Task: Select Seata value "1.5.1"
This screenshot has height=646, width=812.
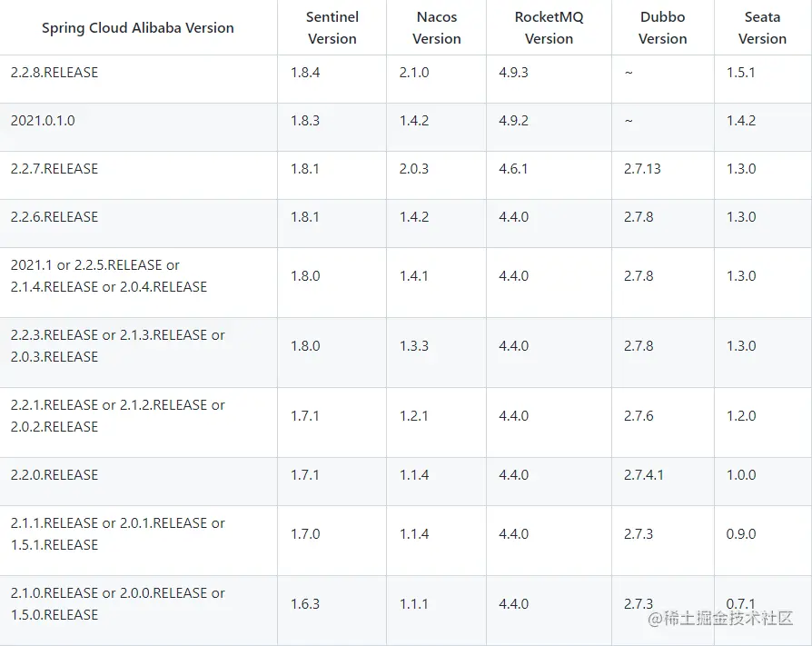Action: point(740,73)
